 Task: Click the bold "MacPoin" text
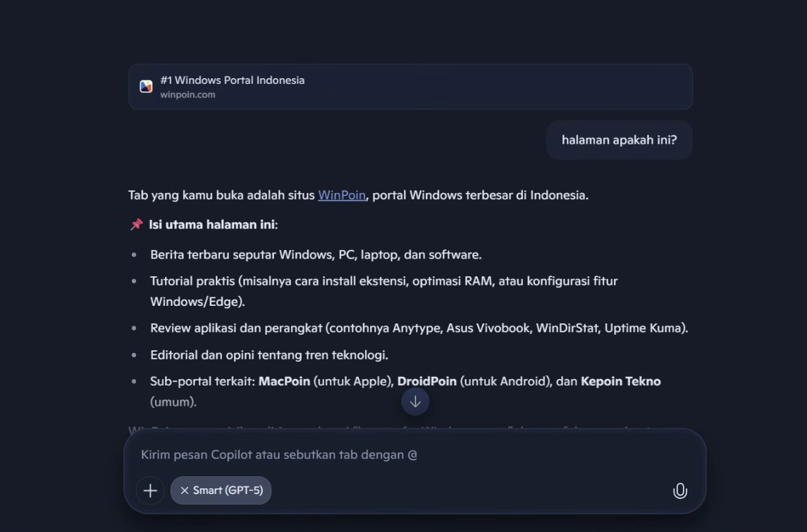point(284,381)
